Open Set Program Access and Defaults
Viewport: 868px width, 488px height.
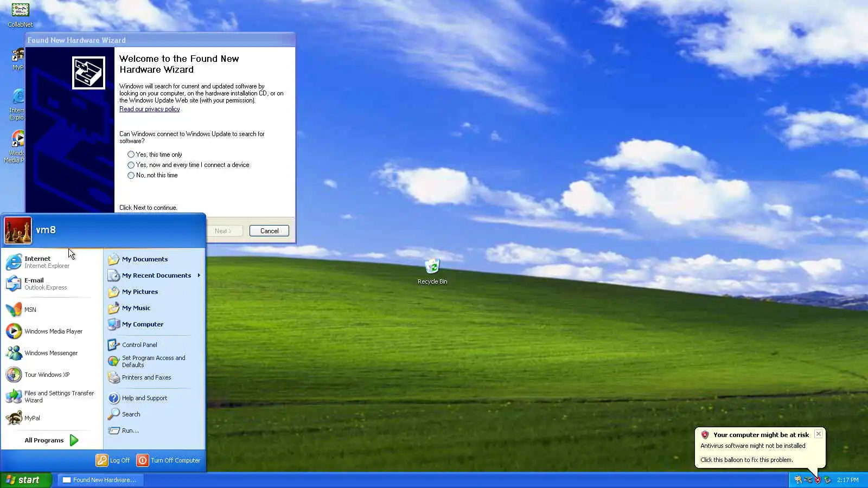(x=154, y=361)
